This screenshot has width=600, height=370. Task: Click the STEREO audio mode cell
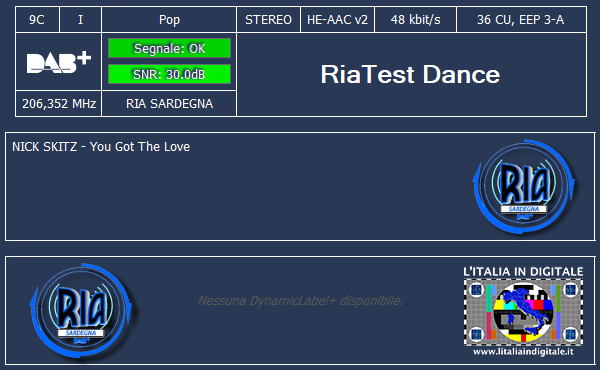click(268, 19)
